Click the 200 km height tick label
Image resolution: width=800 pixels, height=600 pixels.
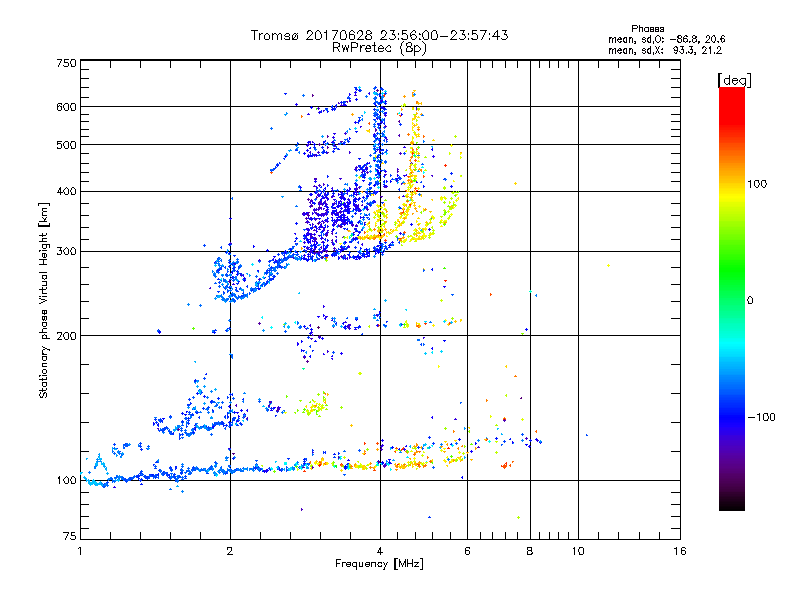pyautogui.click(x=66, y=336)
